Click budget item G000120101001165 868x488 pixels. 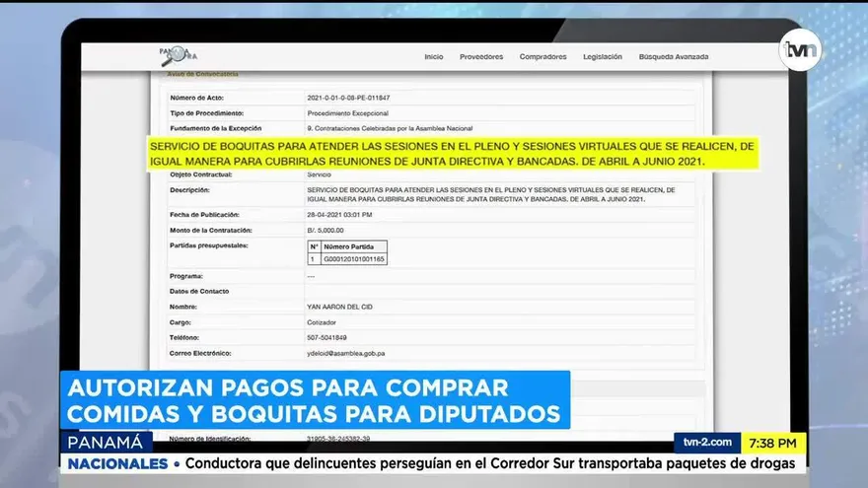point(354,259)
